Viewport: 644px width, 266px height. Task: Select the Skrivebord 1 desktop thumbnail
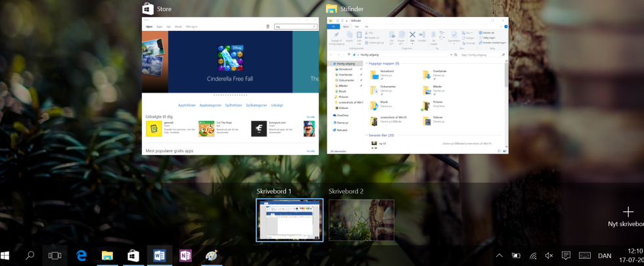click(290, 220)
